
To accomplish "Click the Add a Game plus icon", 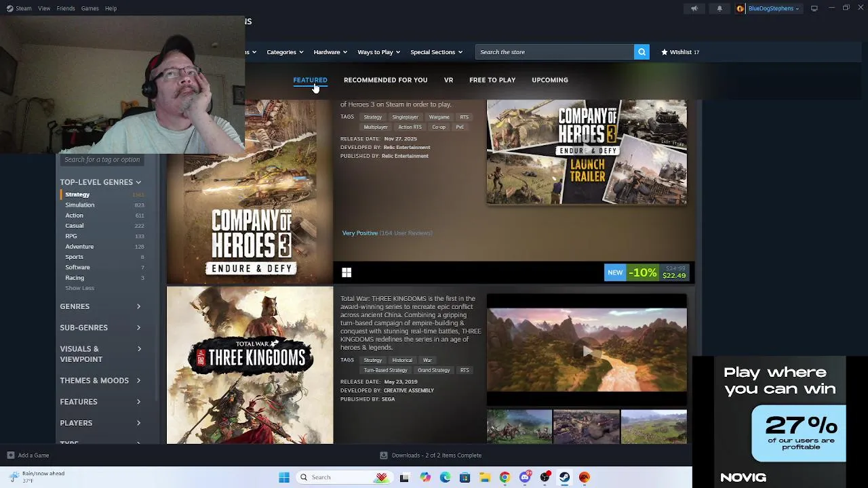I will pos(10,455).
